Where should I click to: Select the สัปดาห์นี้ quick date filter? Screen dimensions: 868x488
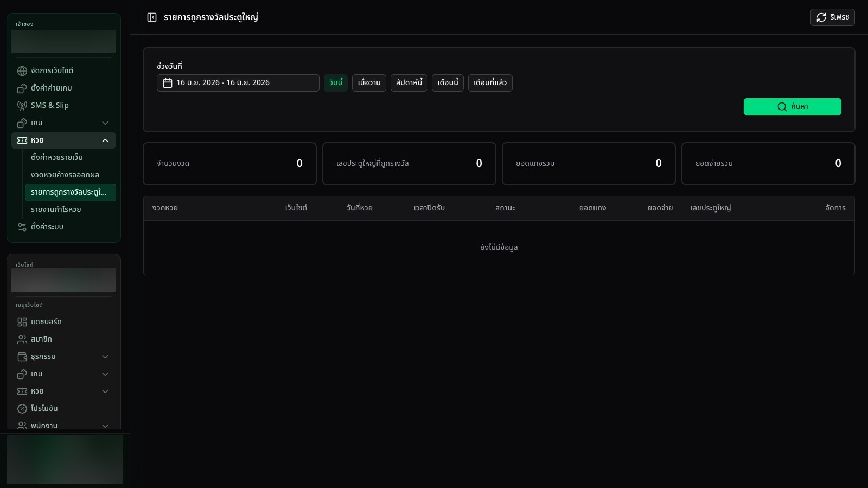409,83
